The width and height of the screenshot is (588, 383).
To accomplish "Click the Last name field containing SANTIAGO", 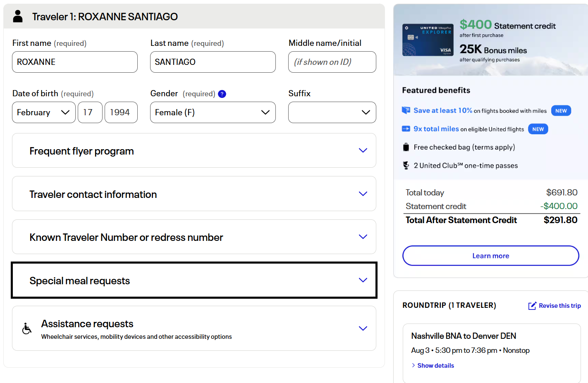I will tap(213, 62).
